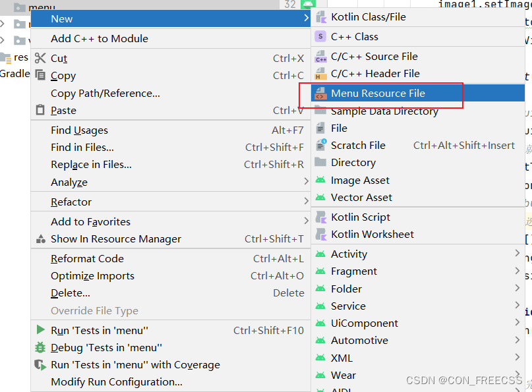The width and height of the screenshot is (532, 392).
Task: Choose Copy Path/Reference...
Action: [x=170, y=94]
